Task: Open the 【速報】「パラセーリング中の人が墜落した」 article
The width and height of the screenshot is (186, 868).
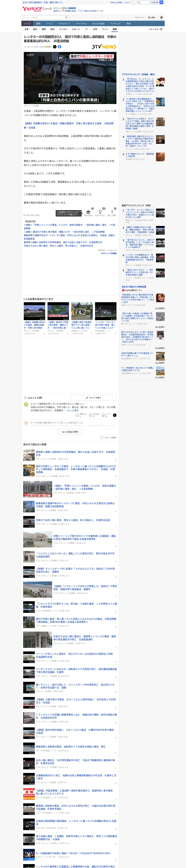Action: [85, 588]
